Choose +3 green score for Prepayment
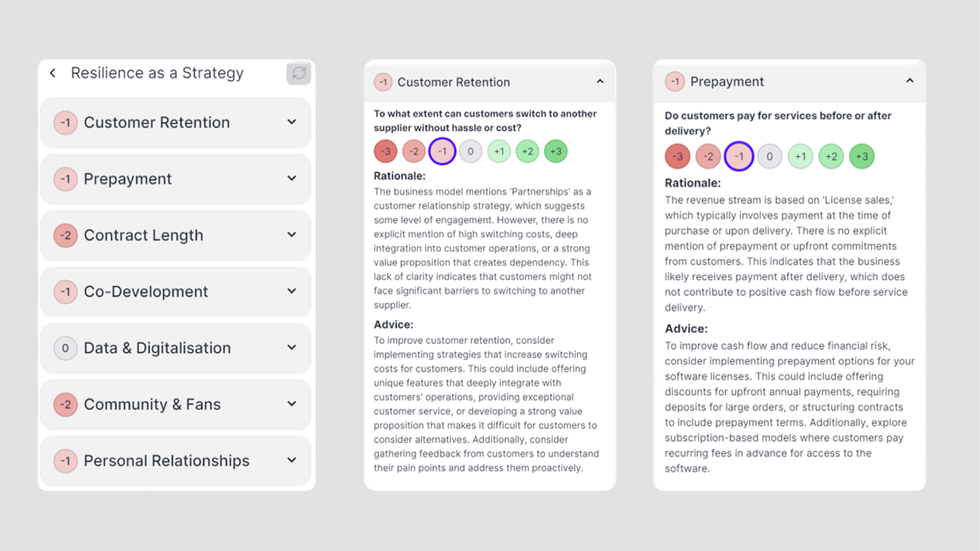 pos(862,157)
